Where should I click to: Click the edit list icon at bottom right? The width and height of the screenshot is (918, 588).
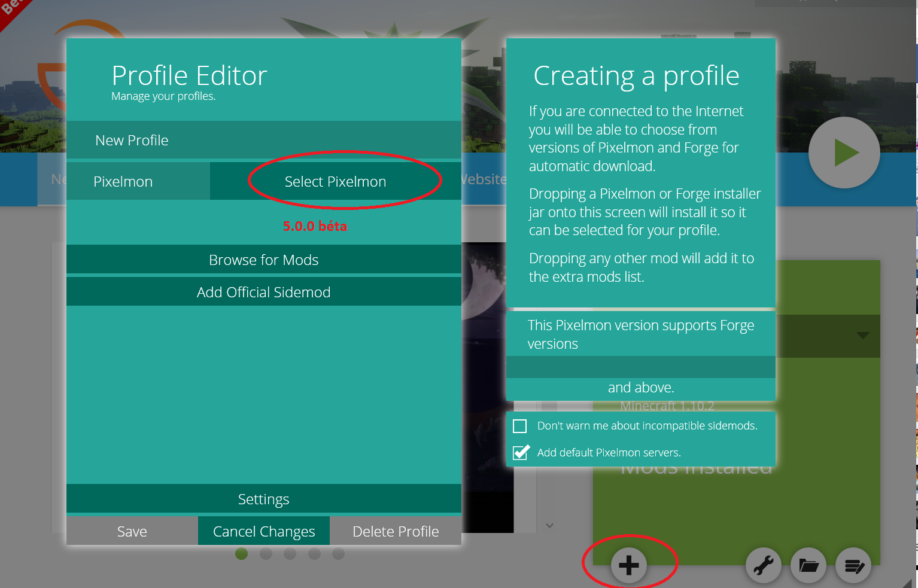pos(853,565)
